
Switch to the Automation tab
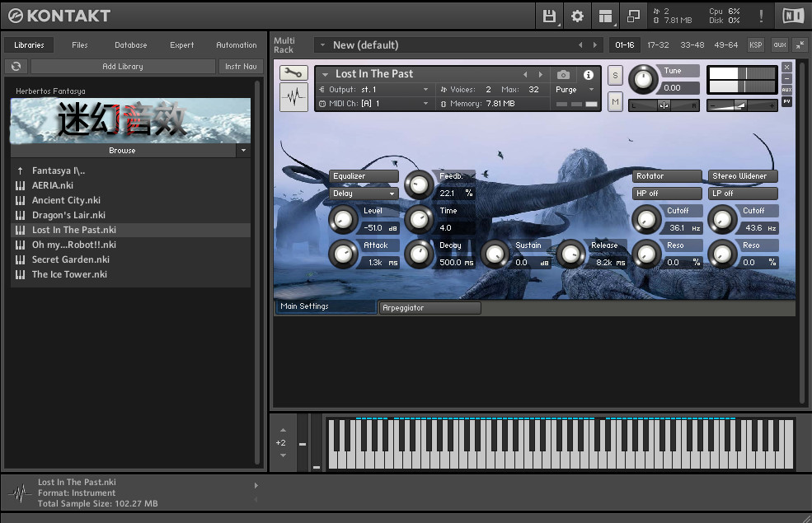tap(236, 45)
